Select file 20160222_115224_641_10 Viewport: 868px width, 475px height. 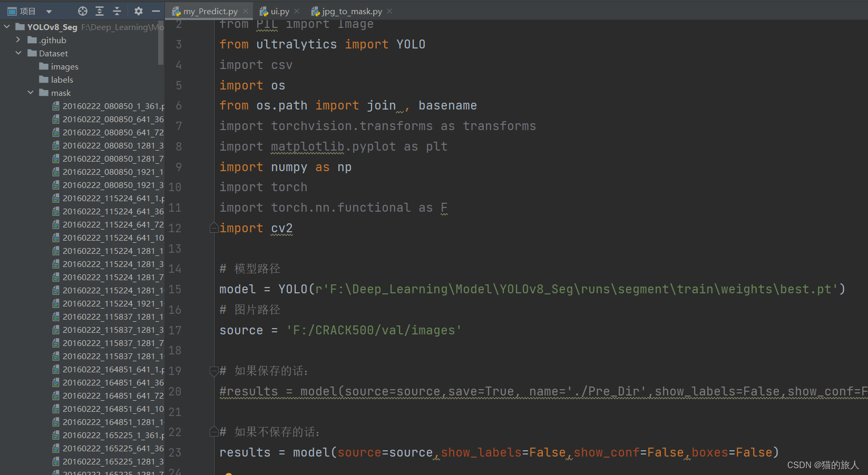point(113,237)
